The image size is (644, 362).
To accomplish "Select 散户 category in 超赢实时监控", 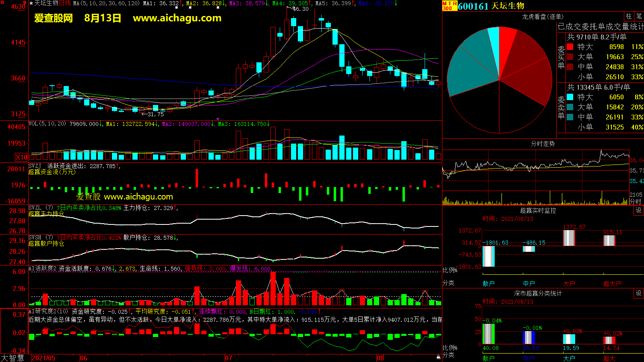I will 488,284.
